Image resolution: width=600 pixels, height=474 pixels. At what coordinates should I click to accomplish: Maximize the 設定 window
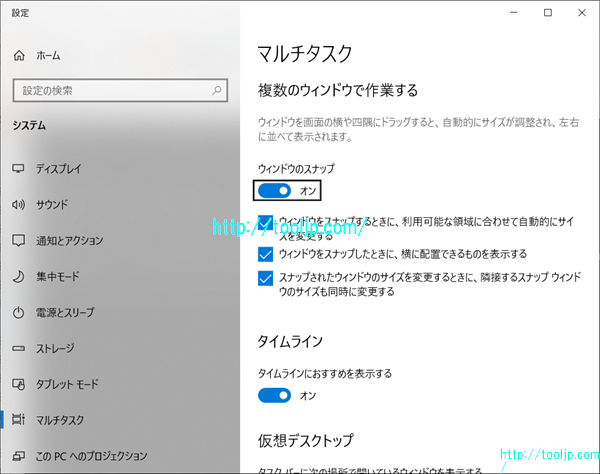tap(548, 13)
